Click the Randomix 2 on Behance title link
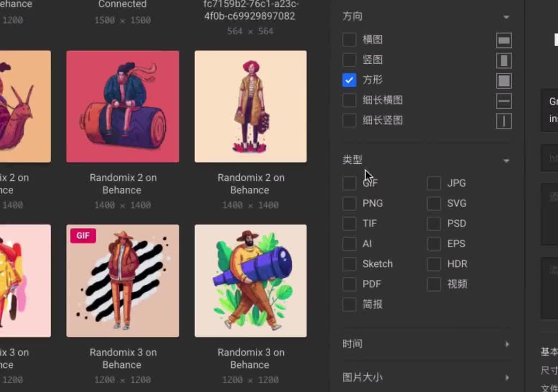 point(123,184)
